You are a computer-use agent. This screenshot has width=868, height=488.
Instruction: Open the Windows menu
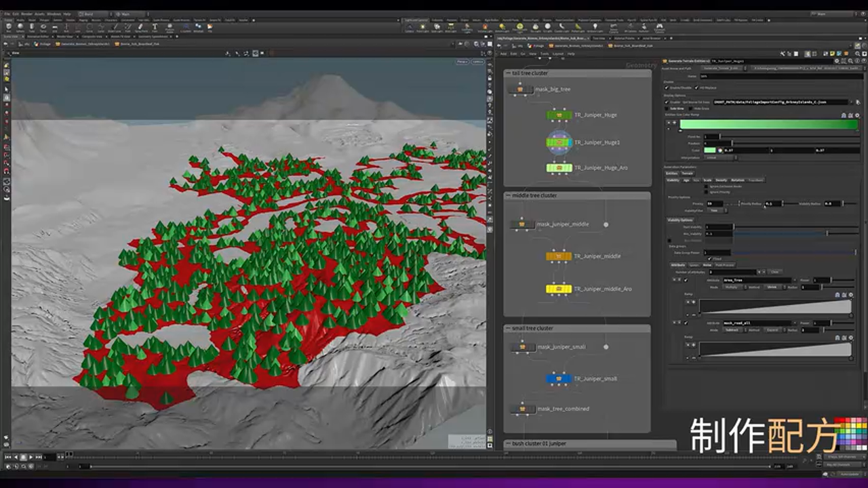coord(54,14)
